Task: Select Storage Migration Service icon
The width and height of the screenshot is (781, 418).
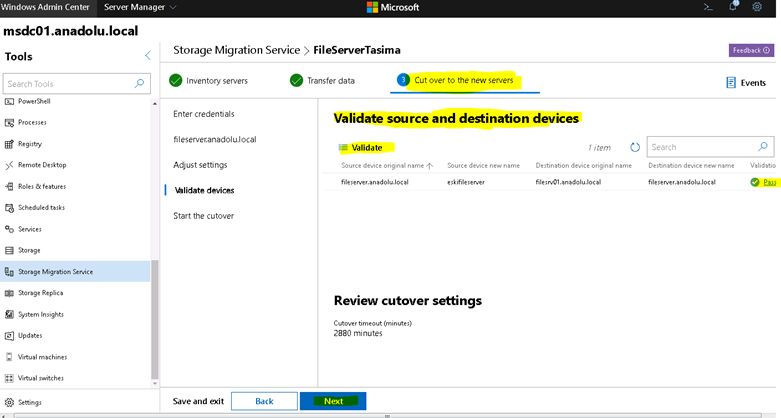Action: [x=9, y=272]
